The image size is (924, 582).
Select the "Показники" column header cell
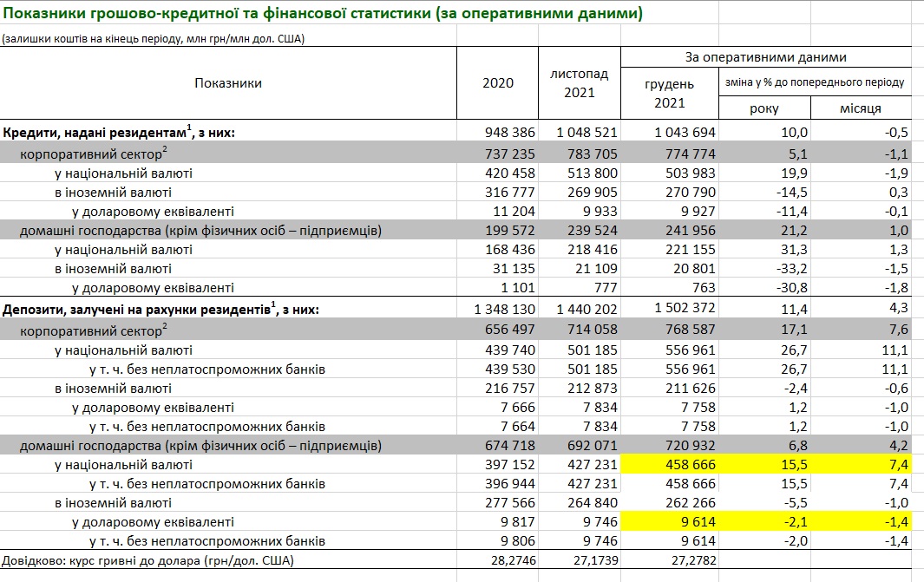228,83
